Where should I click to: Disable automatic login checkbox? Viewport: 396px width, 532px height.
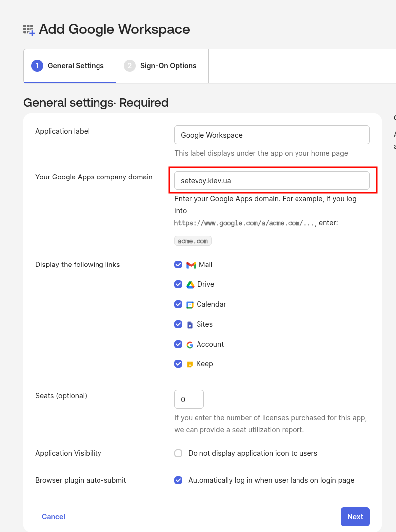point(178,480)
